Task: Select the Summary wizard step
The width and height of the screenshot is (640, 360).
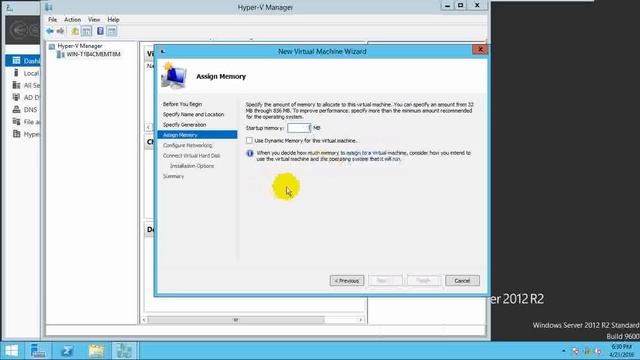Action: tap(173, 176)
